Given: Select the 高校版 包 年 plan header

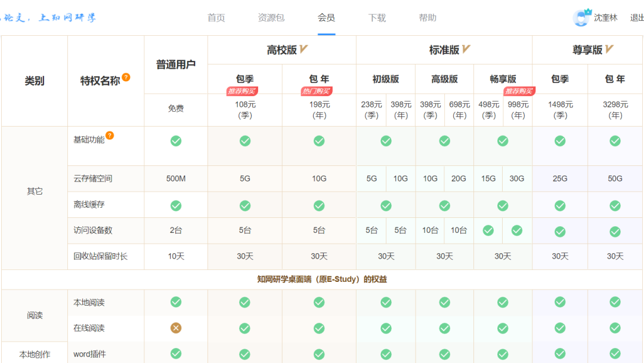Looking at the screenshot, I should click(x=319, y=79).
